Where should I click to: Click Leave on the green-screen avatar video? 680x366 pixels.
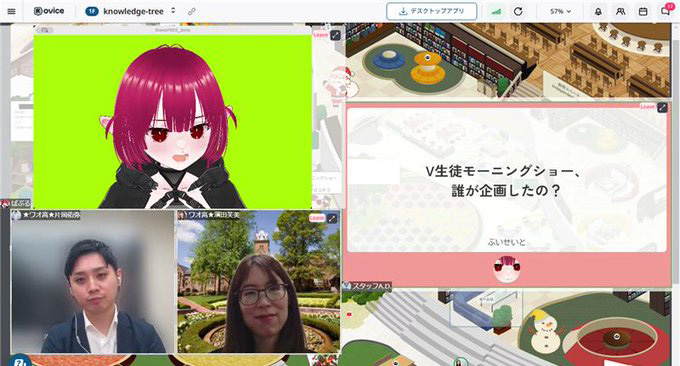(321, 35)
